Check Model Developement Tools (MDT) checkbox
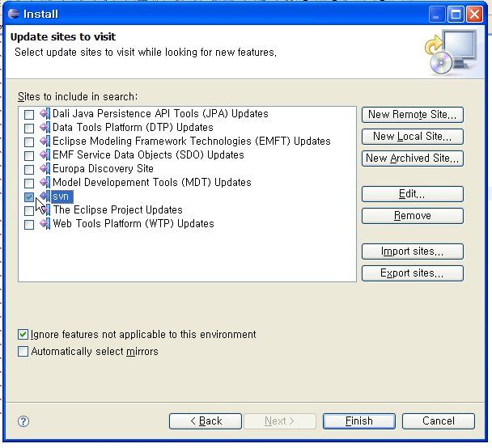Screen dimensions: 492x448 point(29,184)
